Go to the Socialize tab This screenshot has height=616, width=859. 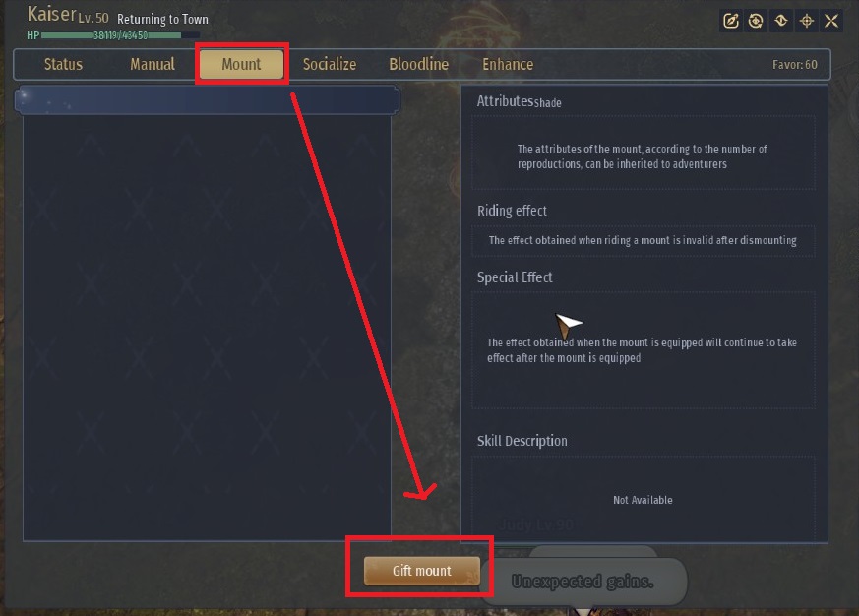coord(330,64)
